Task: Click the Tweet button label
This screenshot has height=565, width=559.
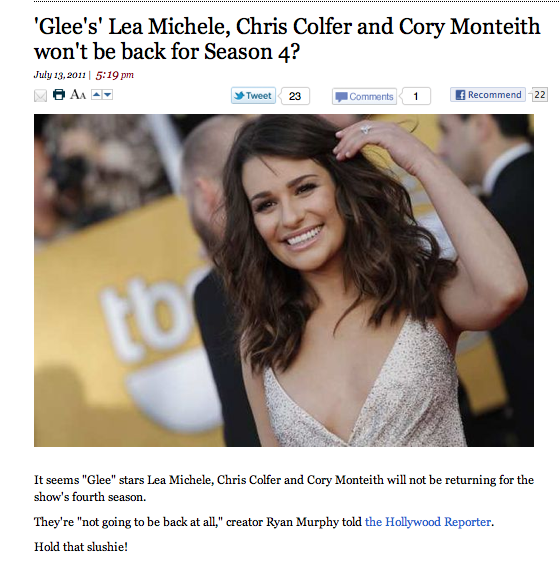Action: click(253, 95)
